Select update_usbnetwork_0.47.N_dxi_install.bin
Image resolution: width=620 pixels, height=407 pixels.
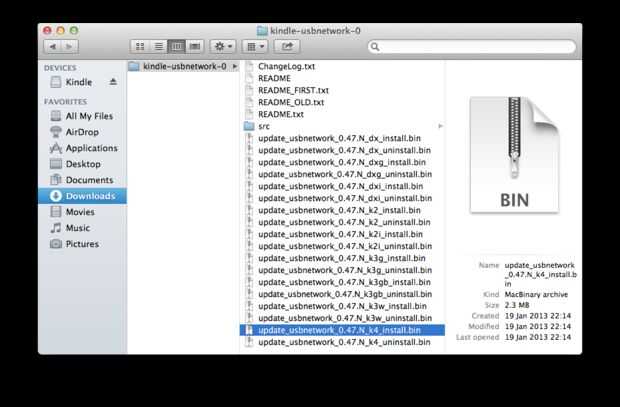pos(340,186)
